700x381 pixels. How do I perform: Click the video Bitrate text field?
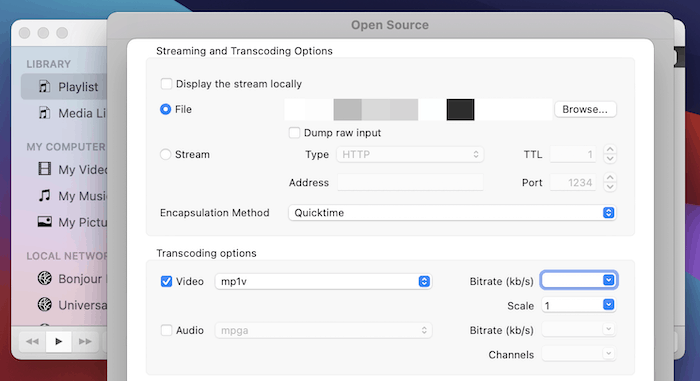(x=572, y=281)
